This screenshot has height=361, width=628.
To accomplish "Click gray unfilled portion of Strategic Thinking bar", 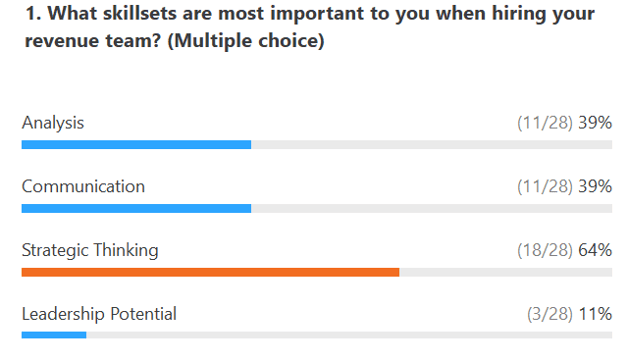I will pos(505,272).
